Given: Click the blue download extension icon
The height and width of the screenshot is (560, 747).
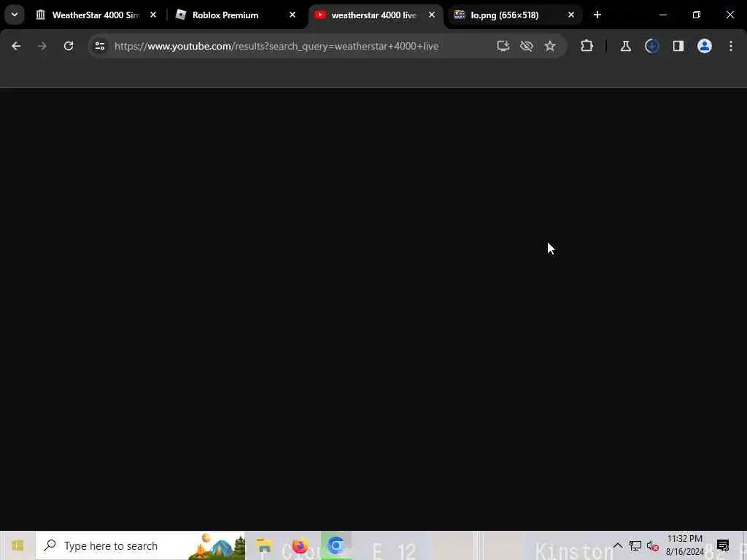Looking at the screenshot, I should [651, 46].
